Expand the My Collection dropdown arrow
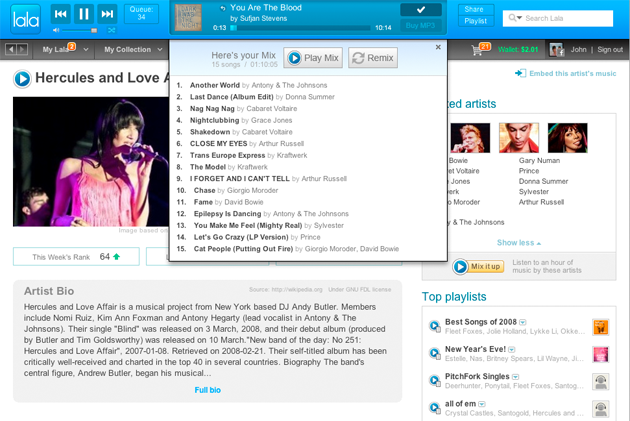Viewport: 630px width, 421px height. pyautogui.click(x=160, y=49)
